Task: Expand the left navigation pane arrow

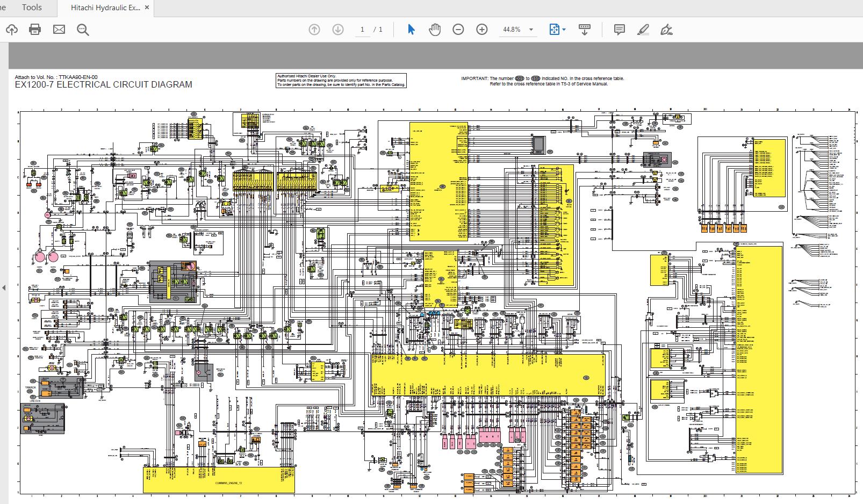Action: pos(4,287)
